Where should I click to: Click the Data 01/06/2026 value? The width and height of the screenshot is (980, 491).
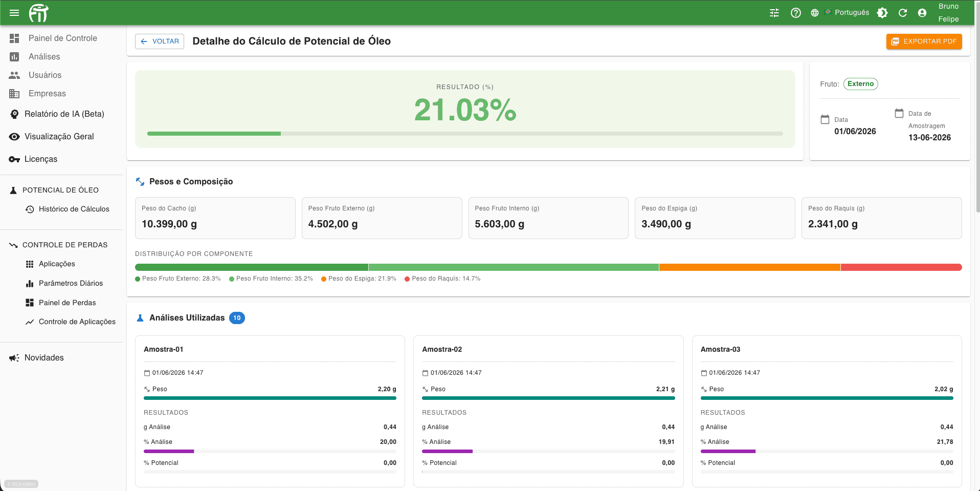click(x=855, y=132)
